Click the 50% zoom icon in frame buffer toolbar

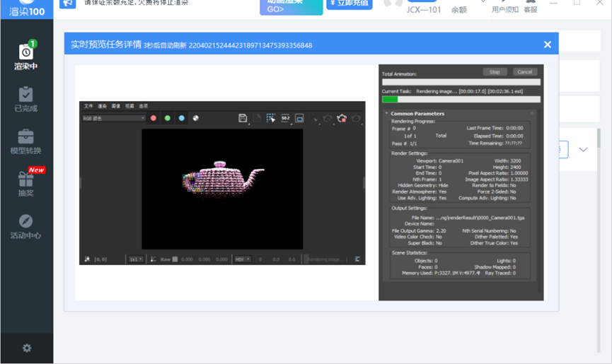(x=285, y=118)
